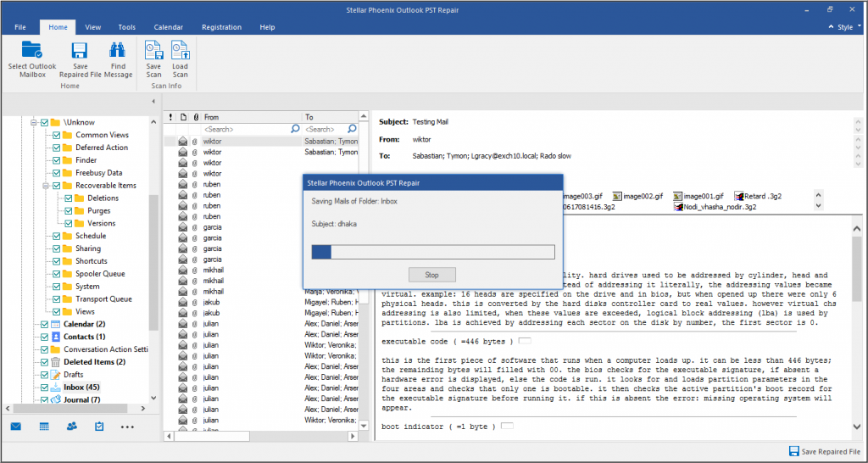Click the three-dot more options icon

tap(127, 427)
